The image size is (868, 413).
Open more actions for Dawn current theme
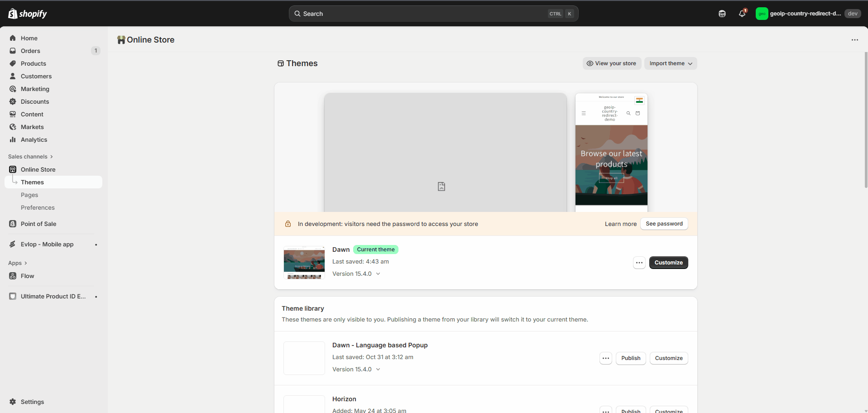pos(639,263)
